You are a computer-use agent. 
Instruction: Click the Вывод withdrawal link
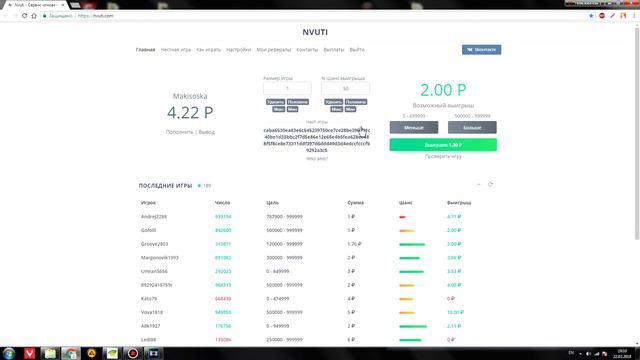pos(207,132)
